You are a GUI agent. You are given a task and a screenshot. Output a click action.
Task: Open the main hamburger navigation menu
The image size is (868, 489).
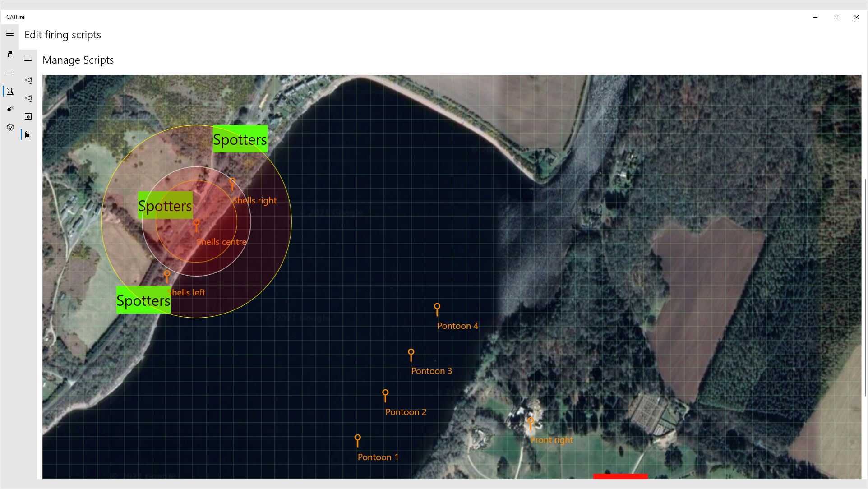(10, 34)
